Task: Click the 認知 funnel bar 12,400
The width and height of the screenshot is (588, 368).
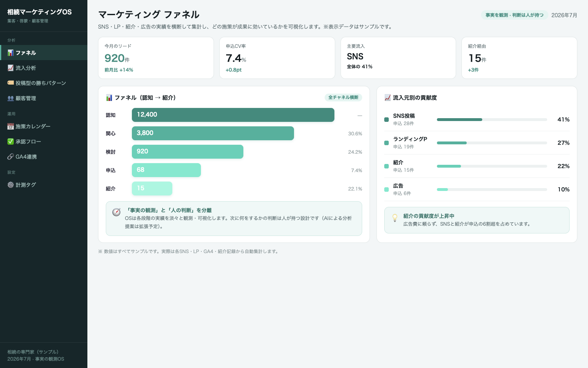Action: [x=233, y=115]
